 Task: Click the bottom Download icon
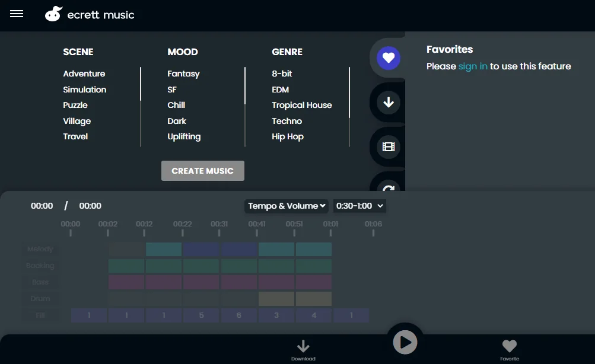pyautogui.click(x=303, y=349)
